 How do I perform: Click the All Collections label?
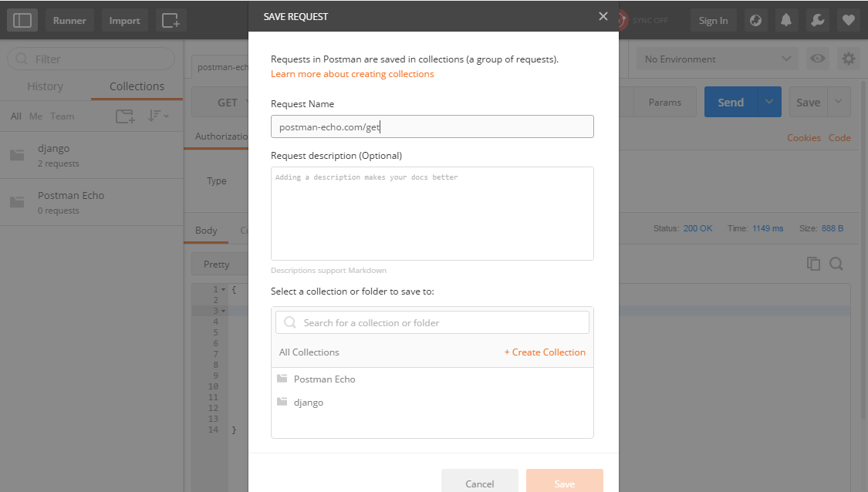tap(309, 352)
